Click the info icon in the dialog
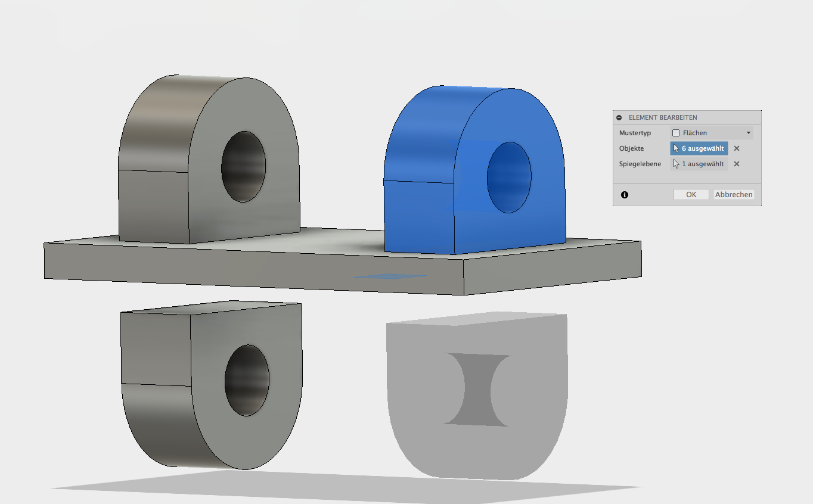The width and height of the screenshot is (813, 504). (x=625, y=195)
